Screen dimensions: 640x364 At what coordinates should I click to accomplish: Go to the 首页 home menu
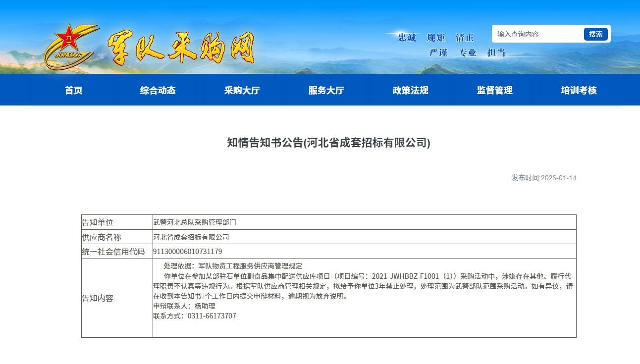74,90
